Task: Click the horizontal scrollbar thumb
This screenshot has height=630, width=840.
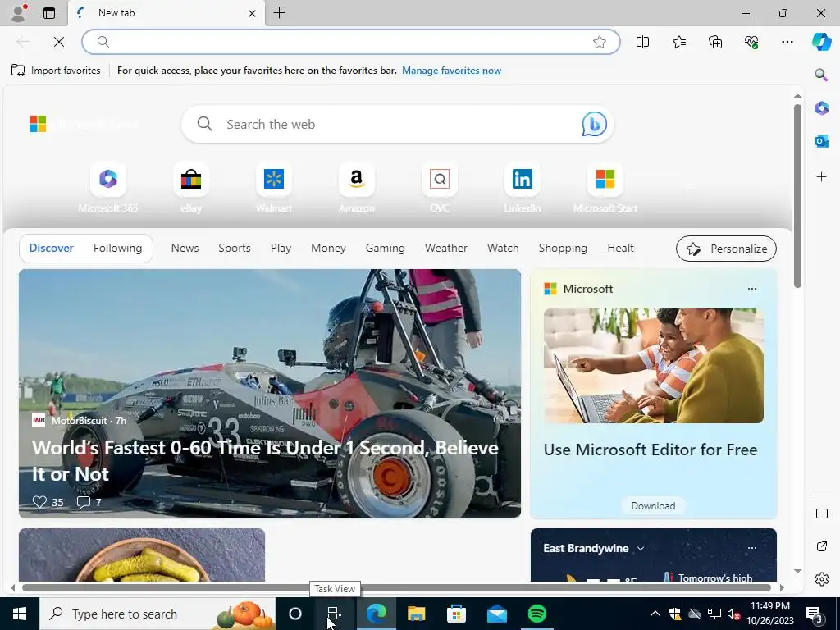Action: point(396,587)
